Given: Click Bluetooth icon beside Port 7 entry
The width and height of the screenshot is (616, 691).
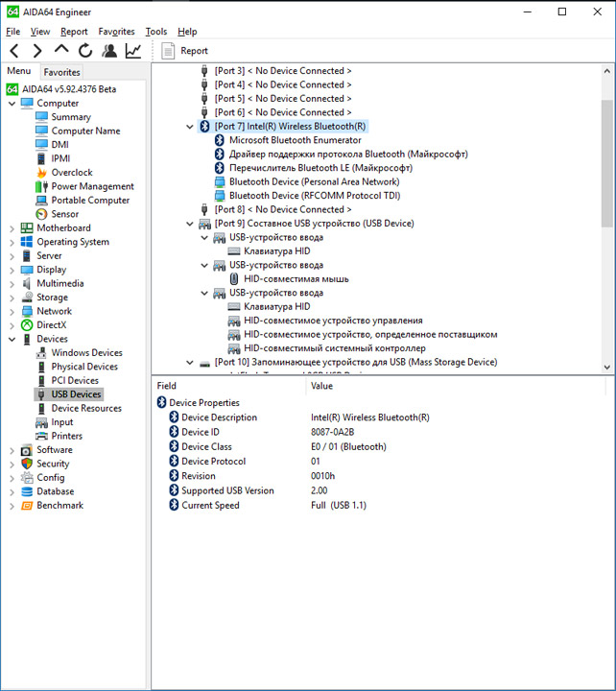Looking at the screenshot, I should tap(204, 127).
